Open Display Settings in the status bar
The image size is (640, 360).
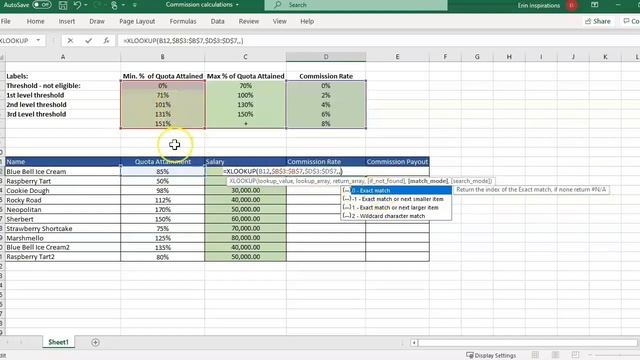[x=491, y=355]
